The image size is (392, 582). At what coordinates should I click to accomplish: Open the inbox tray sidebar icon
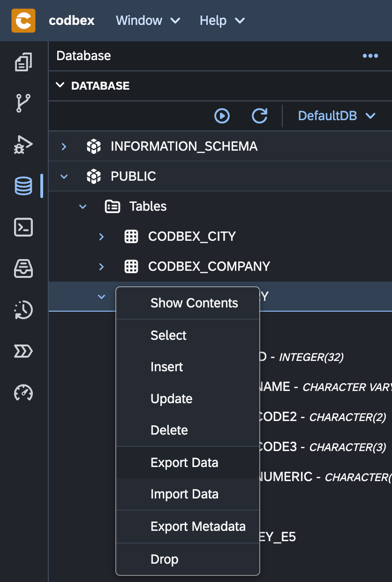(23, 268)
